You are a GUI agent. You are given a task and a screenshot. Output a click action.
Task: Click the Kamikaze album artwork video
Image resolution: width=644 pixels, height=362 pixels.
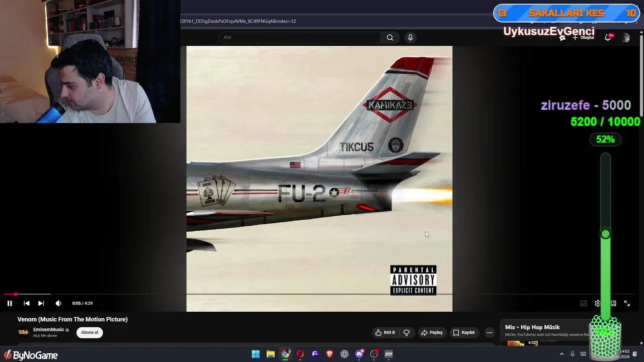pos(319,178)
